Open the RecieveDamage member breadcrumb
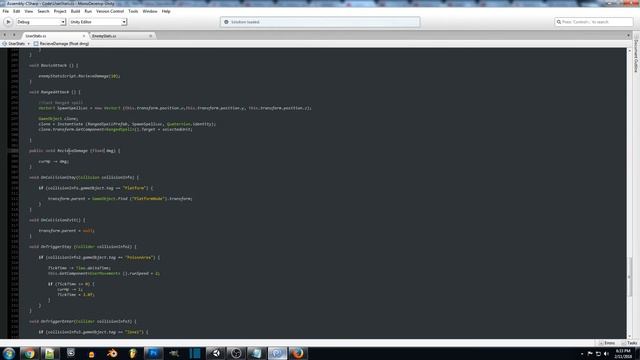Image resolution: width=640 pixels, height=360 pixels. click(61, 44)
